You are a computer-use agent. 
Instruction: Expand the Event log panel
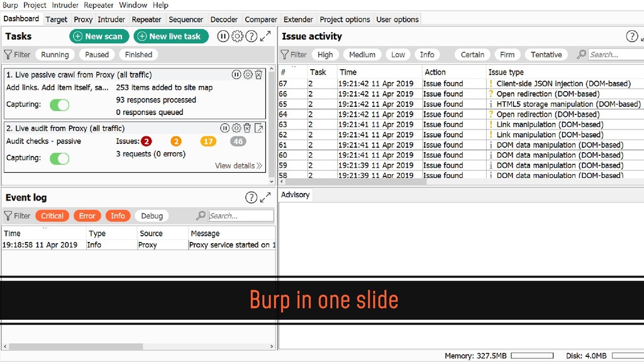pyautogui.click(x=265, y=197)
